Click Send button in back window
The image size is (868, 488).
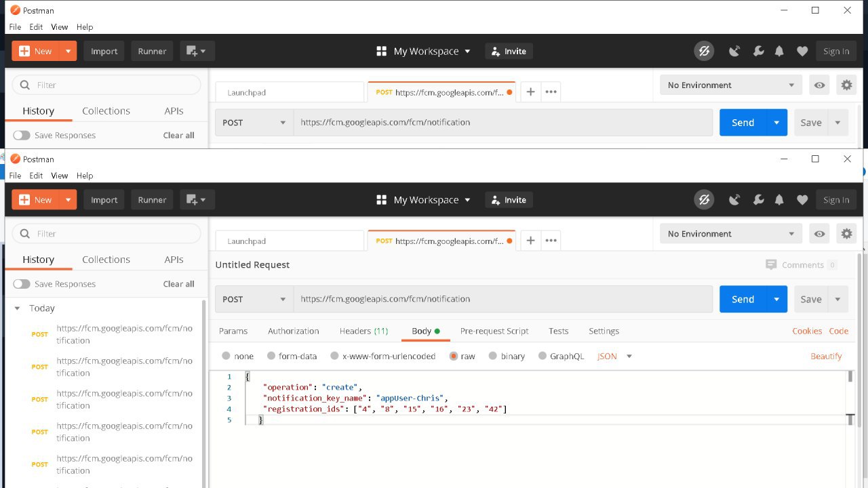tap(743, 123)
